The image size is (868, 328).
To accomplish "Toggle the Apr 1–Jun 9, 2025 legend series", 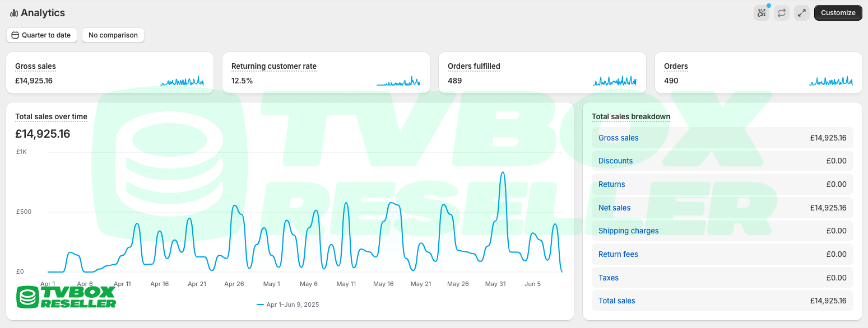I will pyautogui.click(x=287, y=304).
